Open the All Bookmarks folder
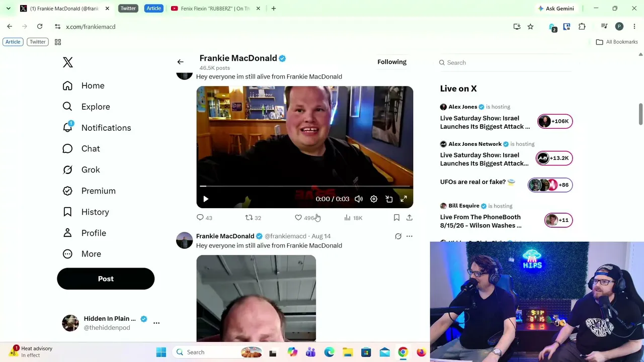Image resolution: width=644 pixels, height=362 pixels. pos(617,42)
